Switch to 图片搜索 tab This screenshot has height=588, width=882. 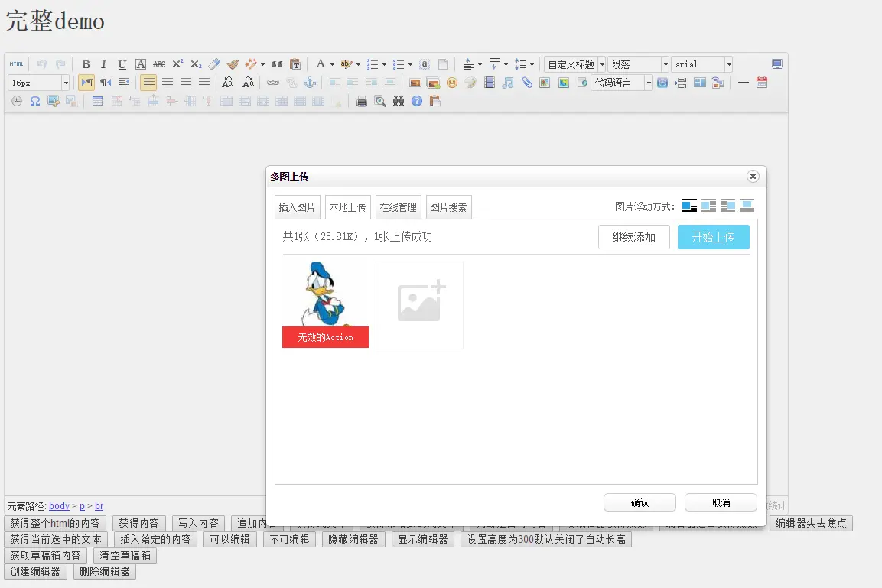point(448,207)
